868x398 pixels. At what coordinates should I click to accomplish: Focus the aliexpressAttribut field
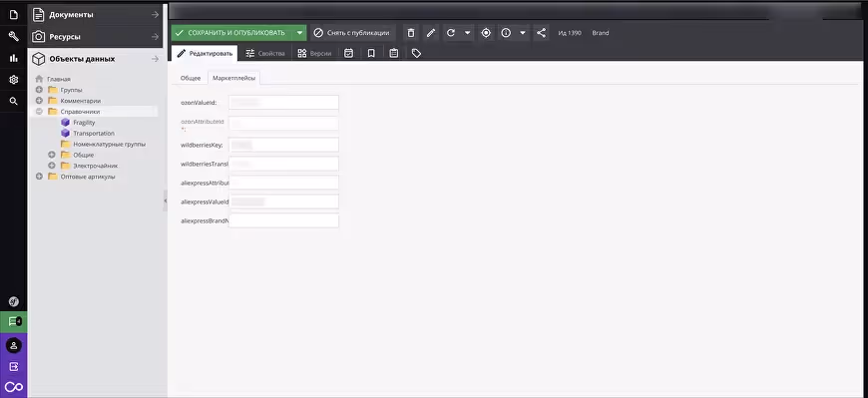(283, 183)
